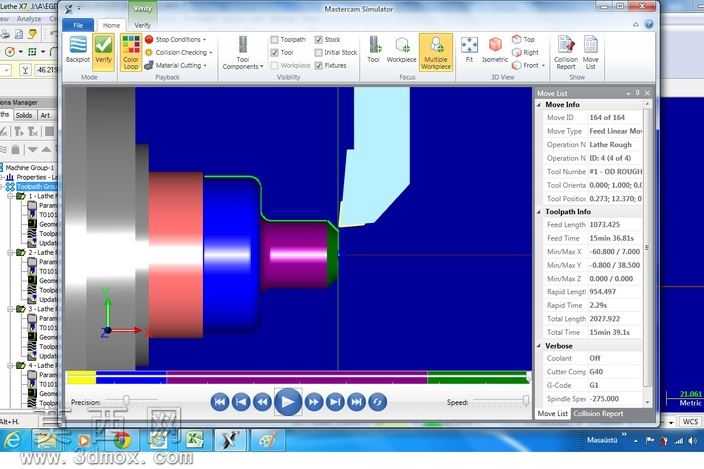The width and height of the screenshot is (704, 469).
Task: Open the File menu tab
Action: point(78,25)
